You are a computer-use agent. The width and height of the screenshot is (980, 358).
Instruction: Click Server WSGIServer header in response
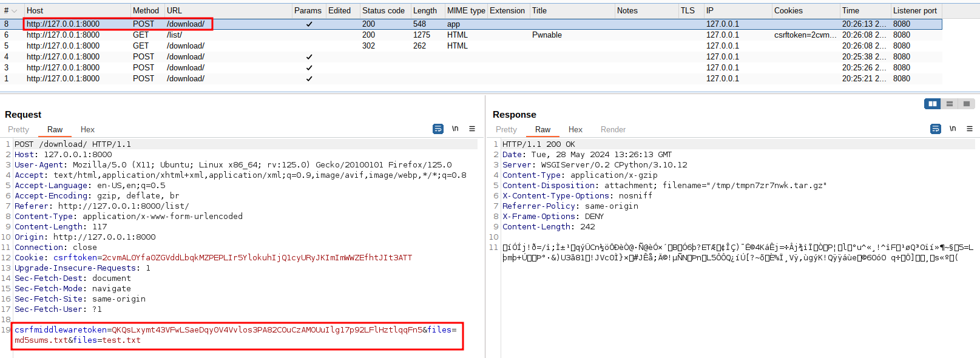click(595, 165)
